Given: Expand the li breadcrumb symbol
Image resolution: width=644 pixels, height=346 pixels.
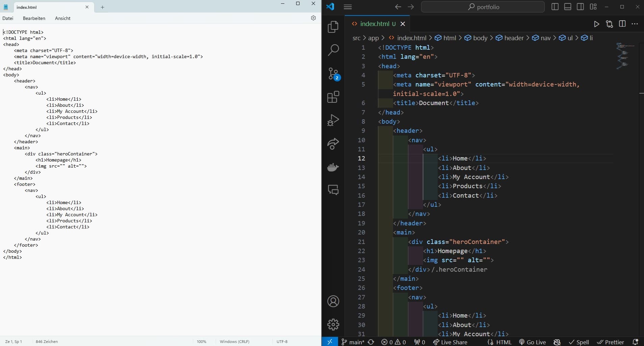Looking at the screenshot, I should tap(587, 38).
